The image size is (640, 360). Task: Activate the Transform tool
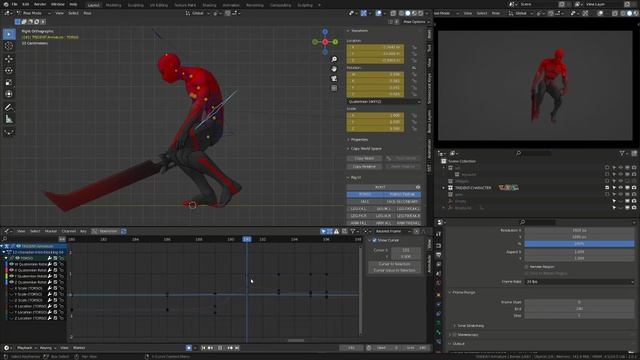click(9, 94)
